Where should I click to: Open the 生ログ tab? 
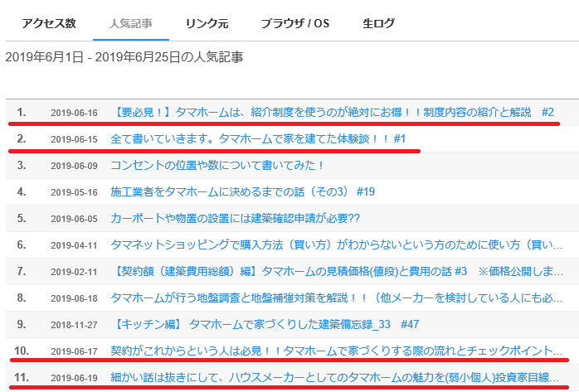[x=378, y=23]
